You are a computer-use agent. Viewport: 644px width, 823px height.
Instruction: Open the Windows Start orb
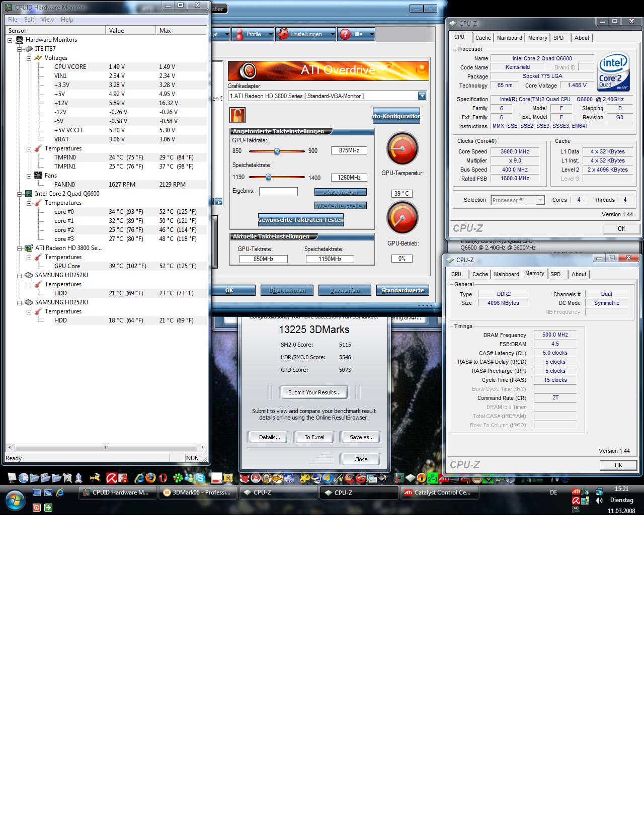pos(15,500)
